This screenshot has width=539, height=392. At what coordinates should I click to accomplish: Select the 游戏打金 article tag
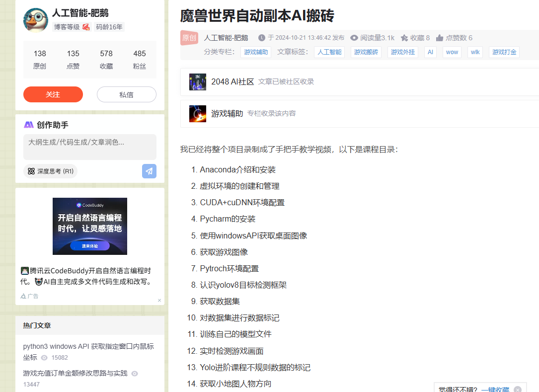pyautogui.click(x=504, y=52)
